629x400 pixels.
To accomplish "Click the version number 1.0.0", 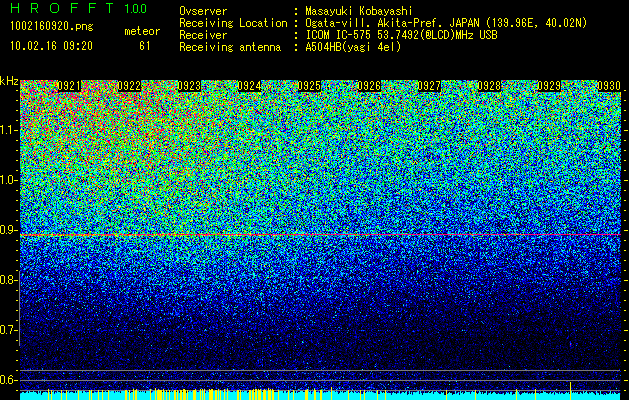I will (136, 9).
